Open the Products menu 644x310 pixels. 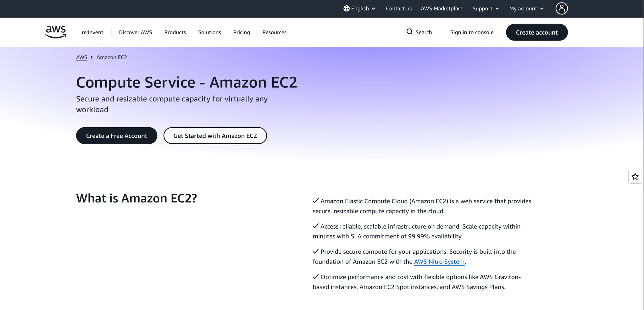pos(175,32)
